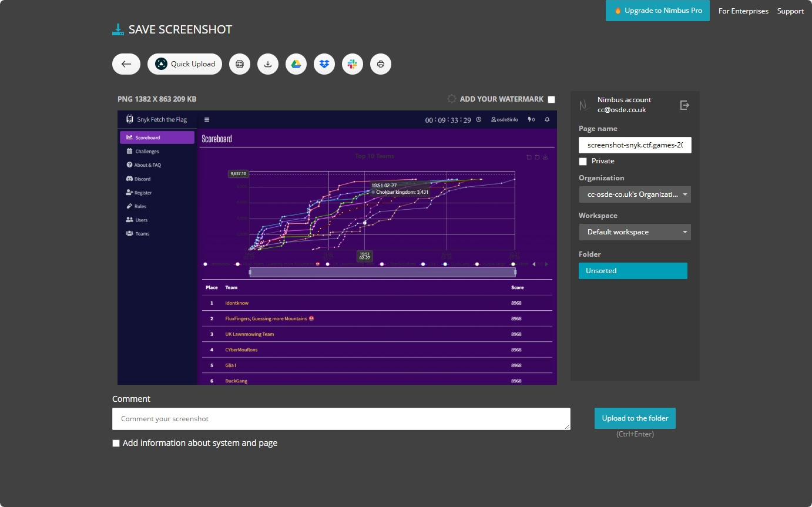Image resolution: width=812 pixels, height=507 pixels.
Task: Click Upload to the folder button
Action: pos(635,418)
